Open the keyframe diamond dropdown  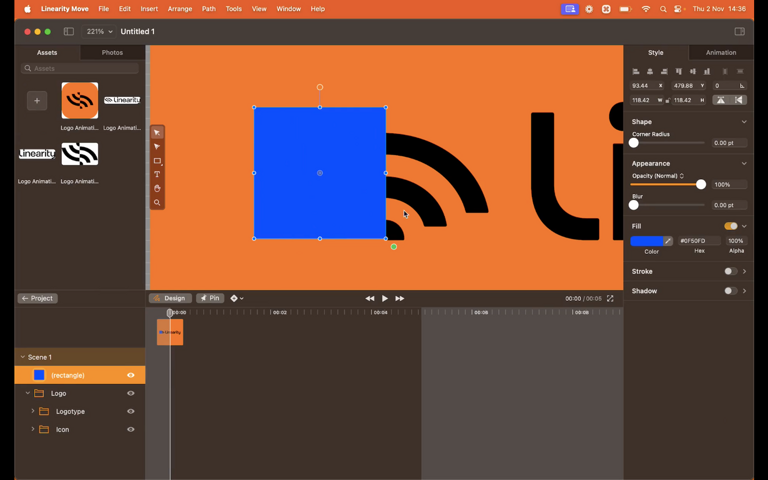tap(237, 298)
